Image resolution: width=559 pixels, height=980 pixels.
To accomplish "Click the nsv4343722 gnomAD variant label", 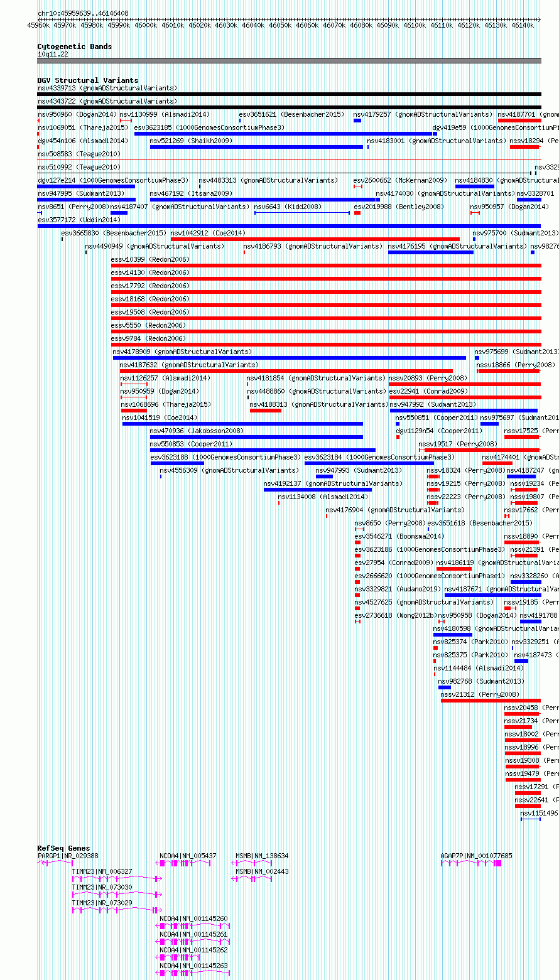I will tap(107, 101).
